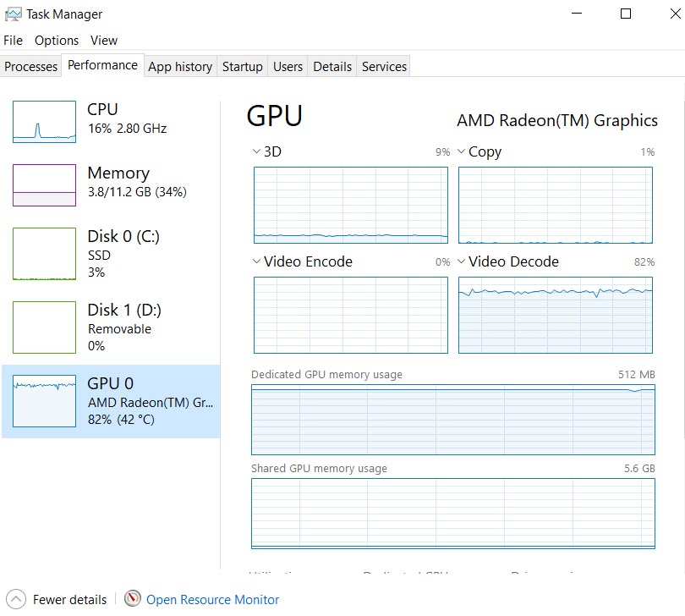Click the Fewer details arrow icon

click(x=16, y=599)
